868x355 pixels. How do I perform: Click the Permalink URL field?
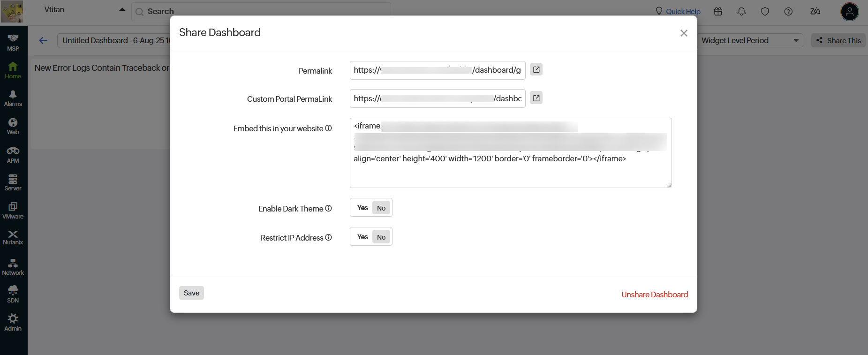click(437, 70)
